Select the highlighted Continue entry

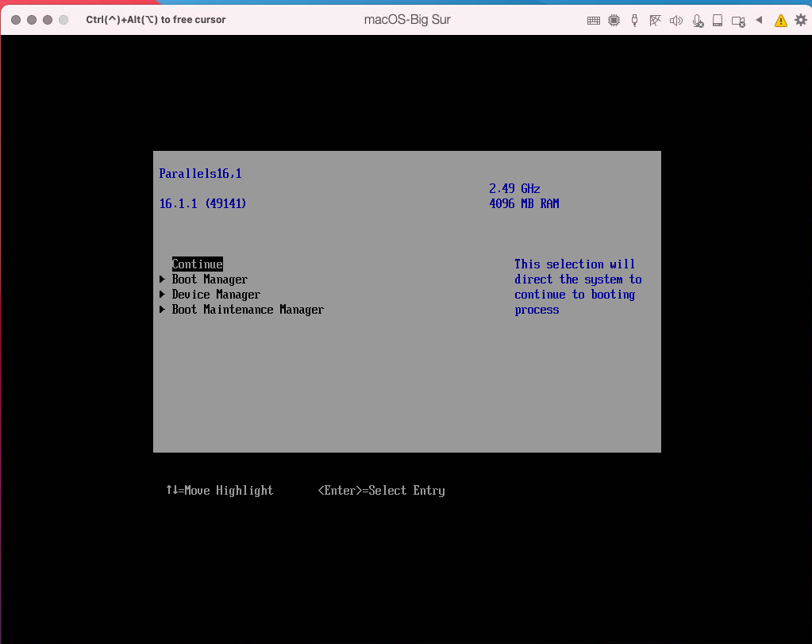198,264
